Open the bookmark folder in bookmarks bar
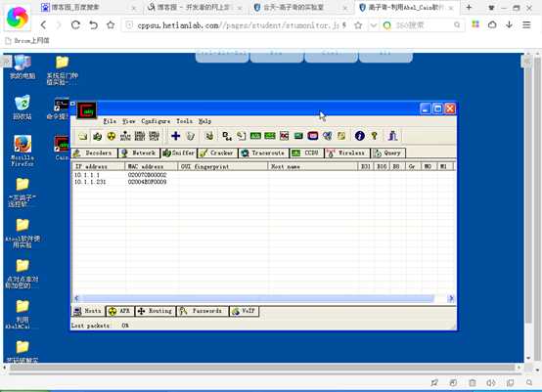 click(27, 41)
